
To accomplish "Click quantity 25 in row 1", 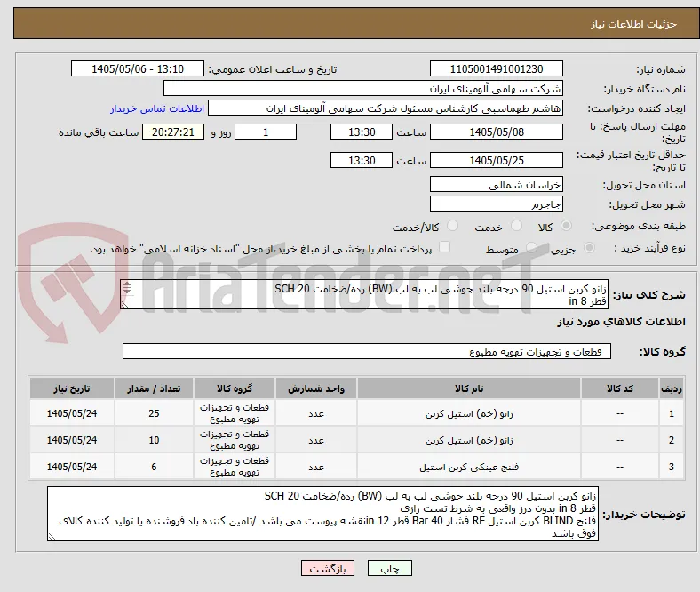I will point(154,413).
